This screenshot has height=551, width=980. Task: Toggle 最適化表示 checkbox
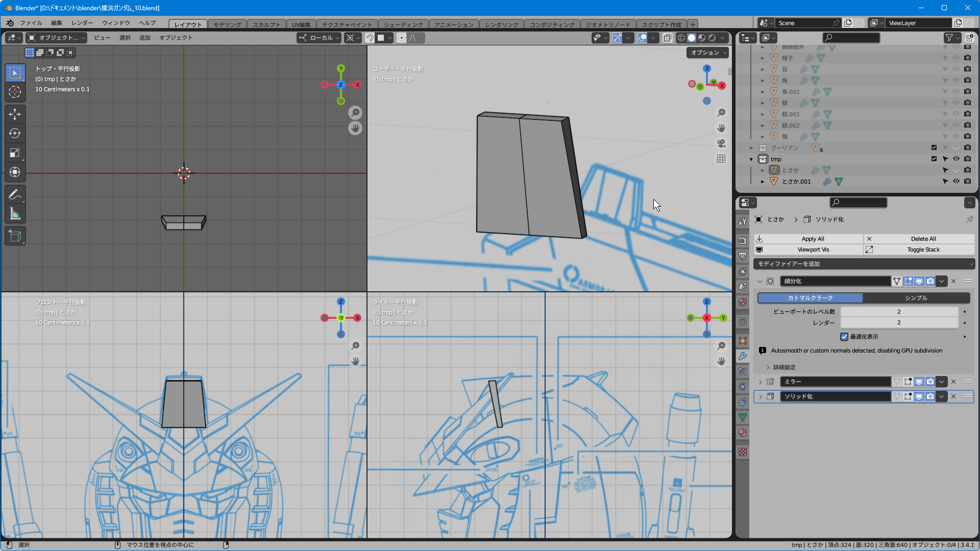pyautogui.click(x=844, y=337)
